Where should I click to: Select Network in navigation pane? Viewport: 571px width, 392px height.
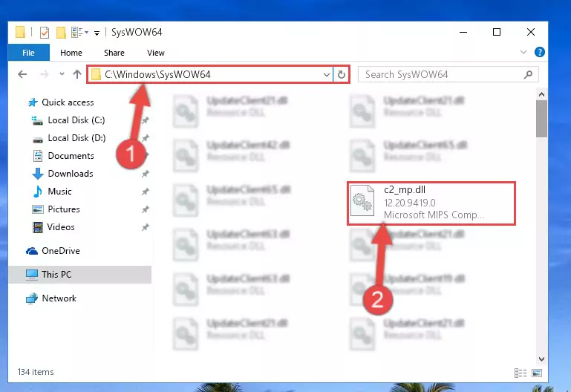(59, 298)
